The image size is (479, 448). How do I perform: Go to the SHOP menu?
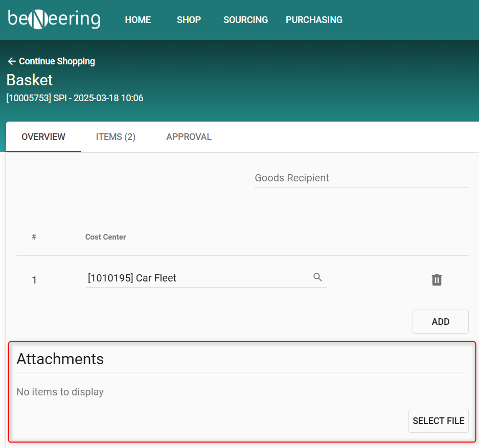[189, 20]
